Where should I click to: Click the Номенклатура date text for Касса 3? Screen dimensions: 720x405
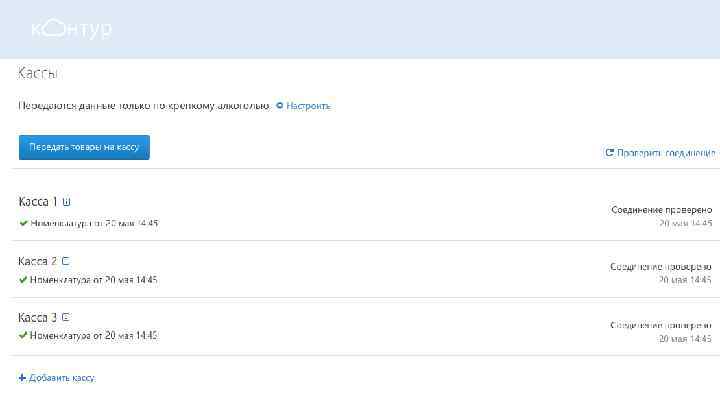pos(94,336)
